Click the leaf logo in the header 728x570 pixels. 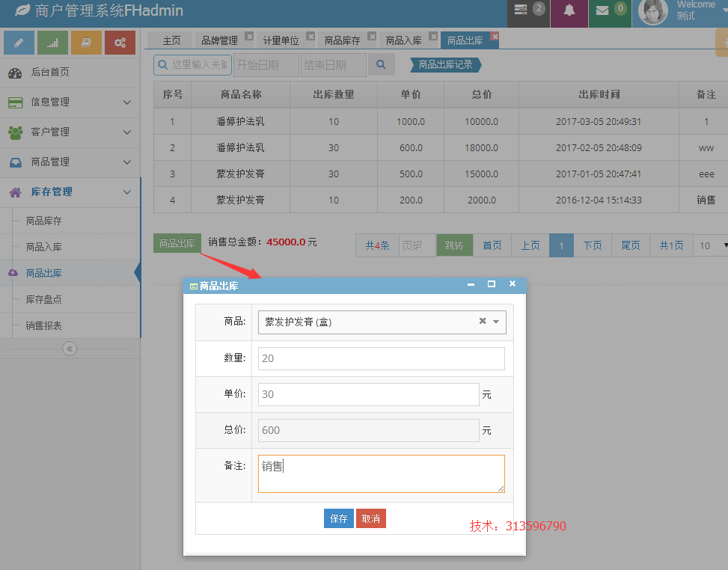pos(22,10)
